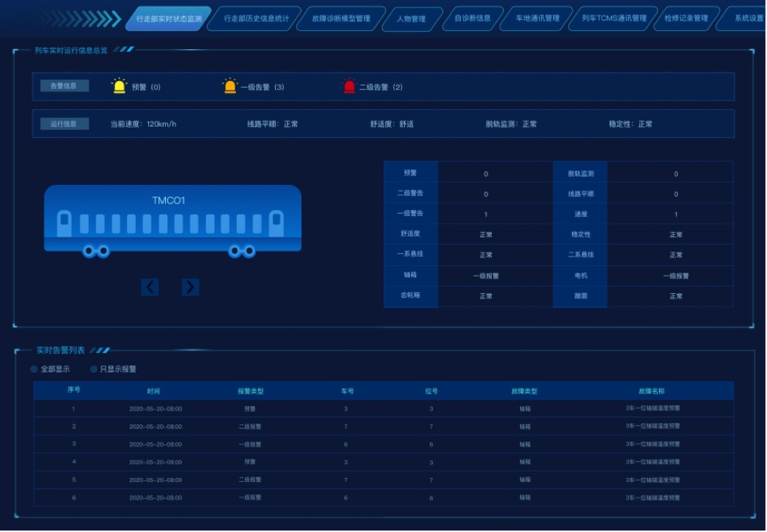Screen dimensions: 767x532
Task: Show previous train car with left arrow
Action: [x=150, y=287]
